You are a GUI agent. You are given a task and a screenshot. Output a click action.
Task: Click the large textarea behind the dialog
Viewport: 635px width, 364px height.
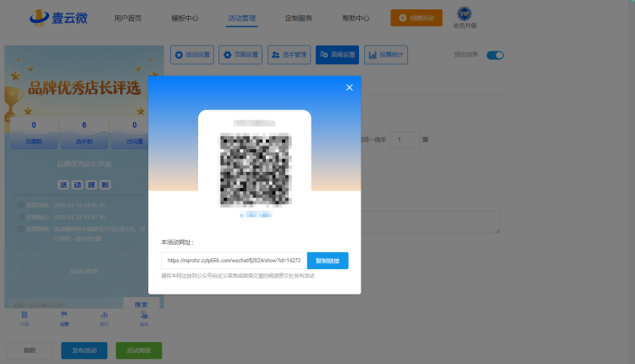click(430, 222)
